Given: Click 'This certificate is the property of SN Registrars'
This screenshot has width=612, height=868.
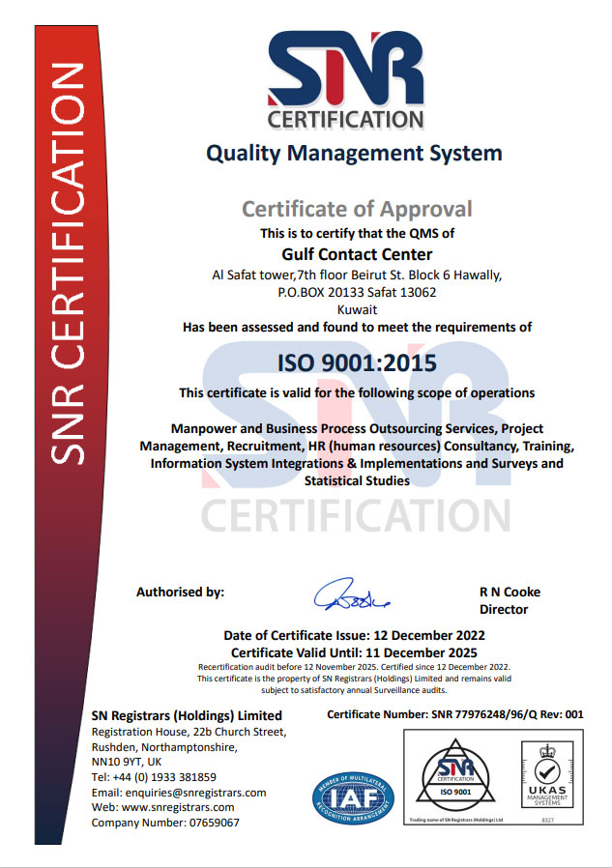Looking at the screenshot, I should (354, 679).
